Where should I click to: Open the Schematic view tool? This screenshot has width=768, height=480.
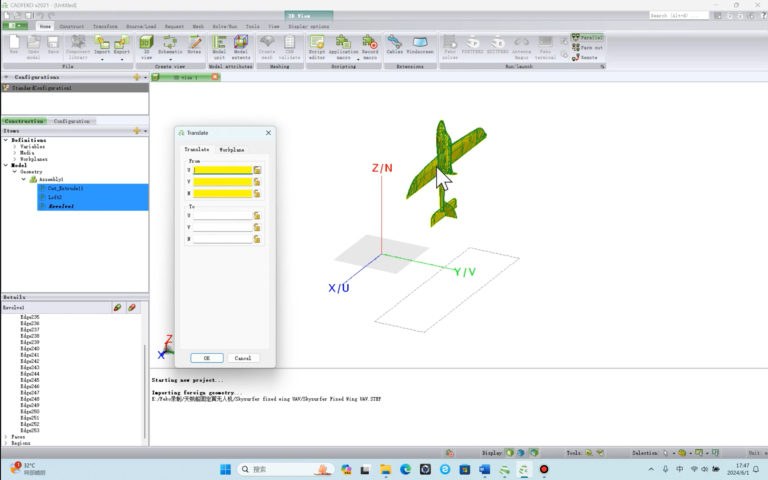click(170, 45)
